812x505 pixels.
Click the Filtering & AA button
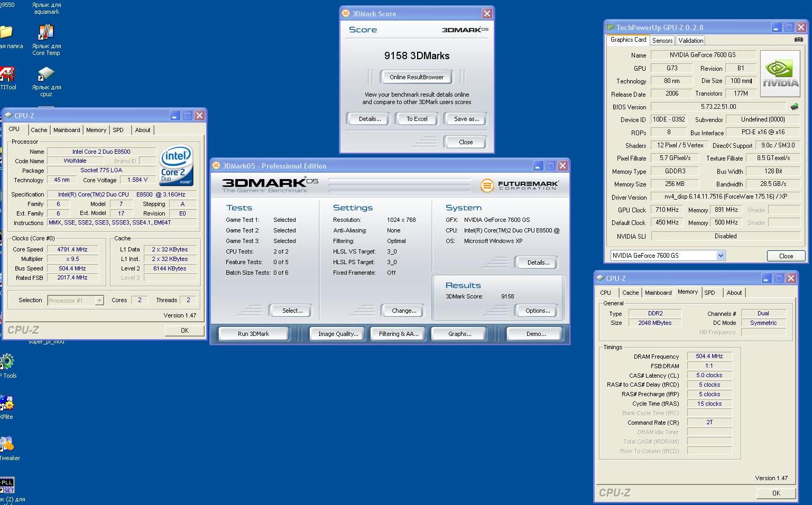click(x=398, y=334)
